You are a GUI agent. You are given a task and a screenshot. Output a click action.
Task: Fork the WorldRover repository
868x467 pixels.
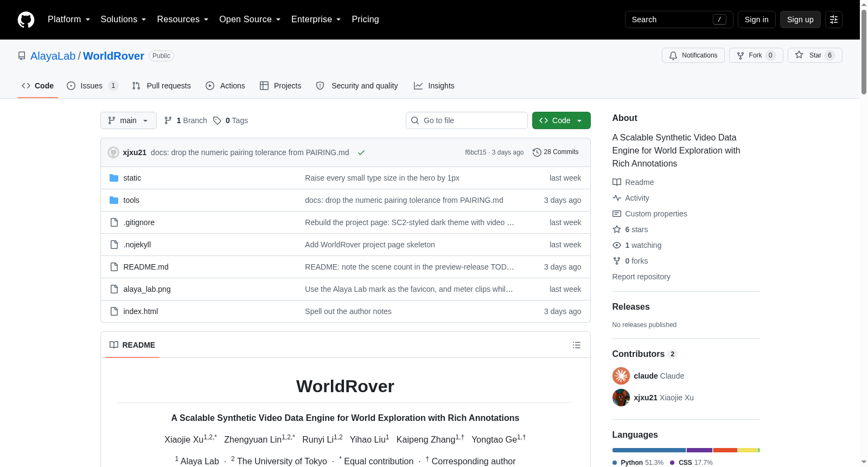pos(756,55)
